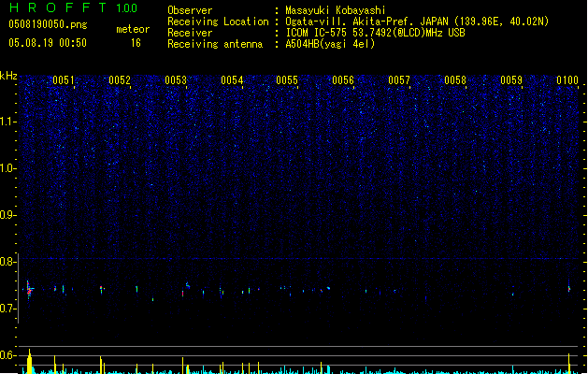This screenshot has height=374, width=588.
Task: Click the timestamp 05.08.19 00:50
Action: [x=48, y=43]
